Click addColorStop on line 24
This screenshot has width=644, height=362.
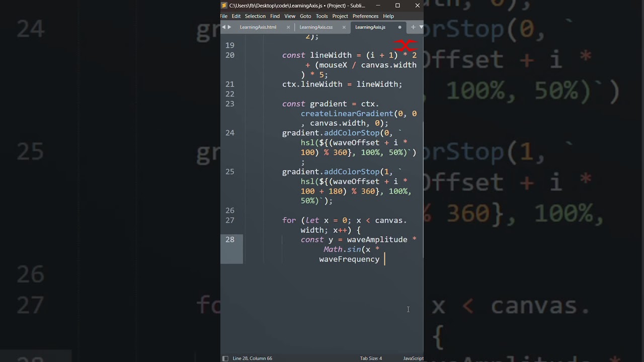point(351,133)
